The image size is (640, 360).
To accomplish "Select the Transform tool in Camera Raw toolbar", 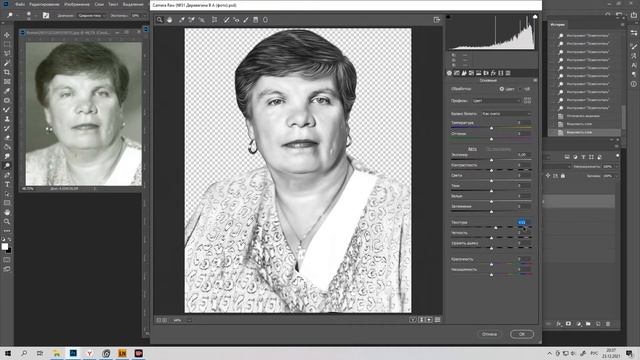I will pos(214,20).
